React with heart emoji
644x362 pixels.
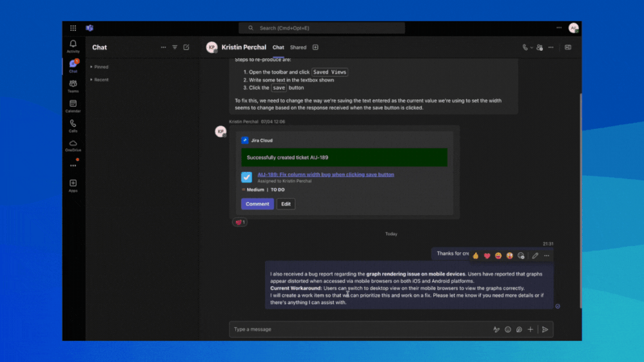pyautogui.click(x=487, y=256)
